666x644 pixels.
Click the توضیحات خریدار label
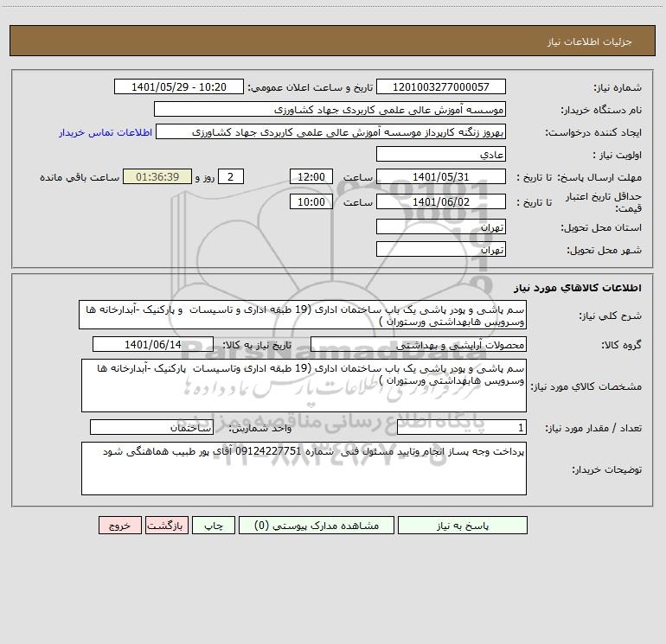pos(606,469)
